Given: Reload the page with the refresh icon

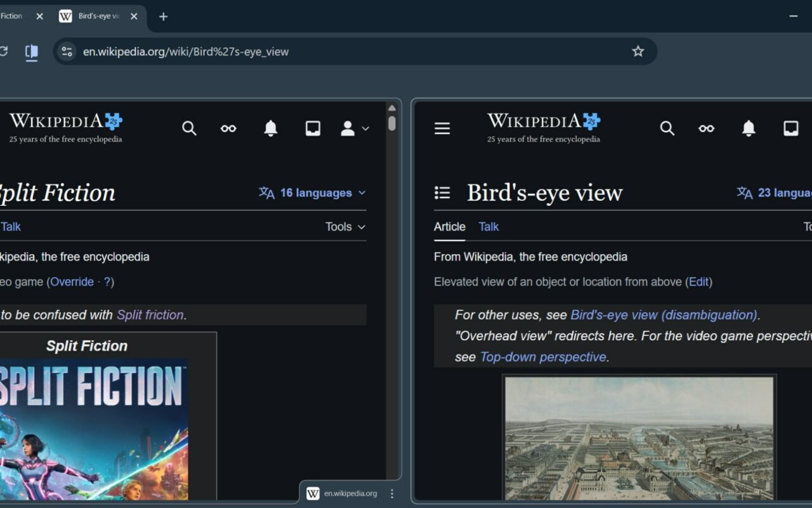Looking at the screenshot, I should [x=3, y=51].
